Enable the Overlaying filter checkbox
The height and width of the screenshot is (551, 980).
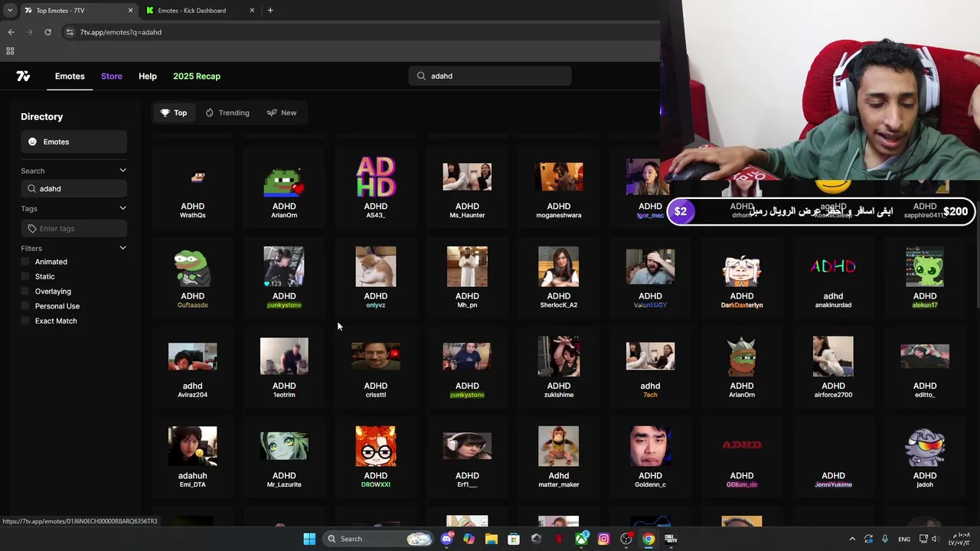coord(25,291)
